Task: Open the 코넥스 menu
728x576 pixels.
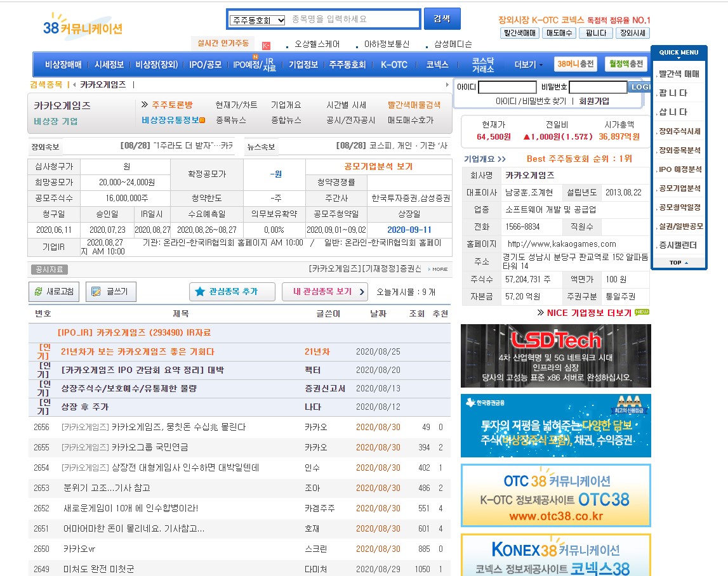Action: (437, 65)
